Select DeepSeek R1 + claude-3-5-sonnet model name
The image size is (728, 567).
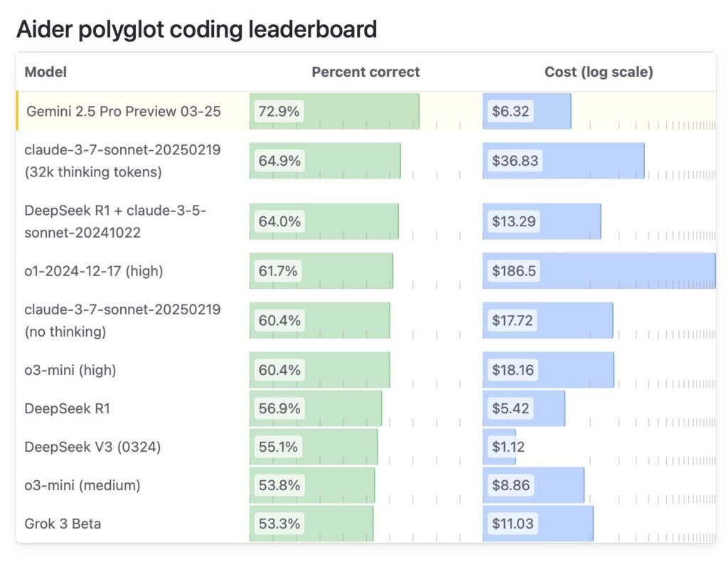click(x=115, y=221)
